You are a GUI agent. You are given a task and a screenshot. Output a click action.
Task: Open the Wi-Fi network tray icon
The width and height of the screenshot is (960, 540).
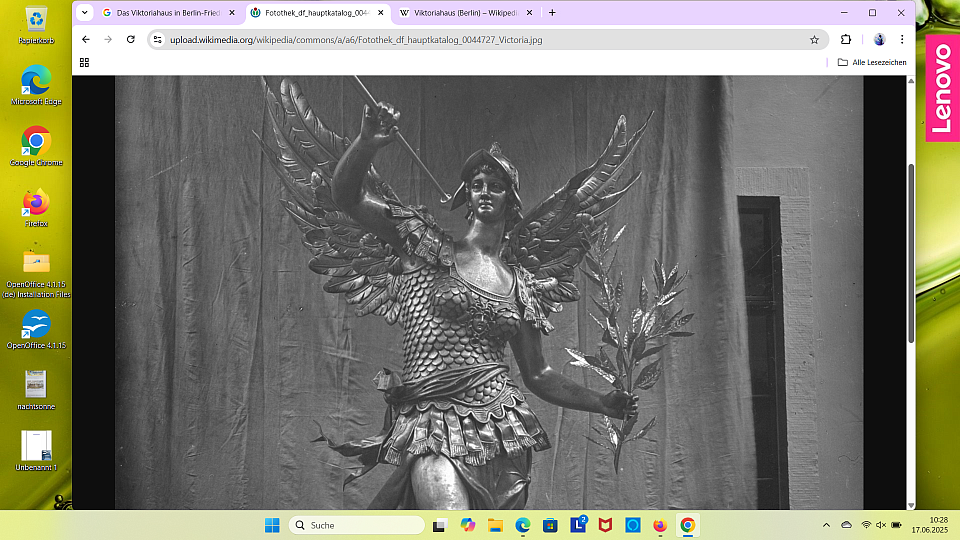point(866,525)
